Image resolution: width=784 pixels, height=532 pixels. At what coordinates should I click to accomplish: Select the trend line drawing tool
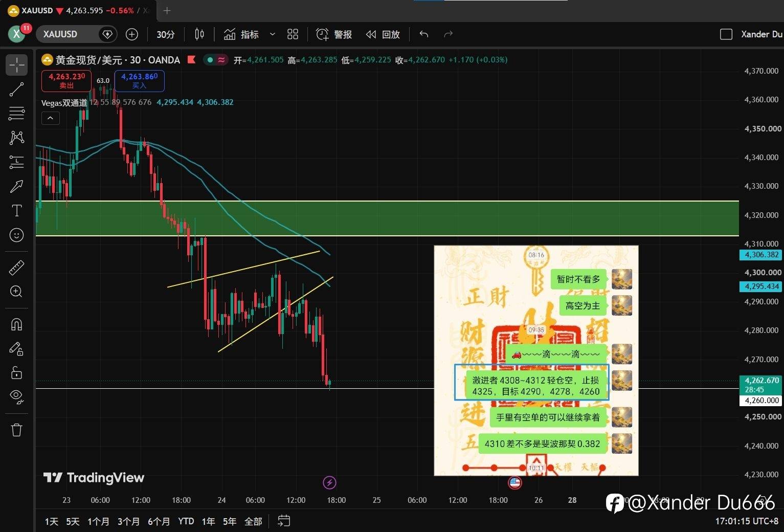pyautogui.click(x=16, y=90)
